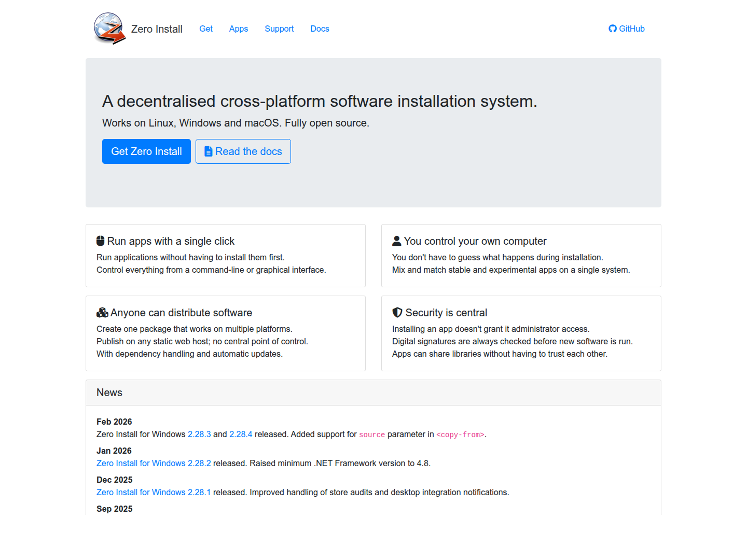Open the 2.28.3 release link
Viewport: 747px width, 560px height.
(199, 434)
